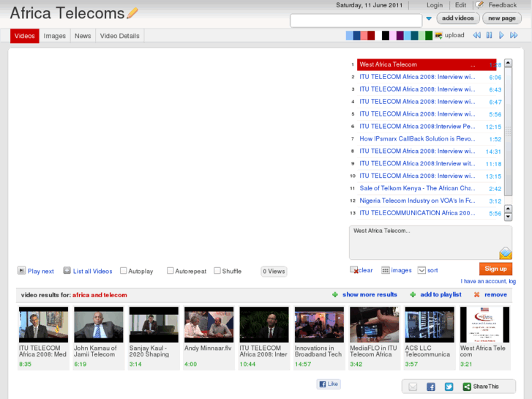Screen dimensions: 532x399
Task: Click the green plus beside add to playlist
Action: 413,295
